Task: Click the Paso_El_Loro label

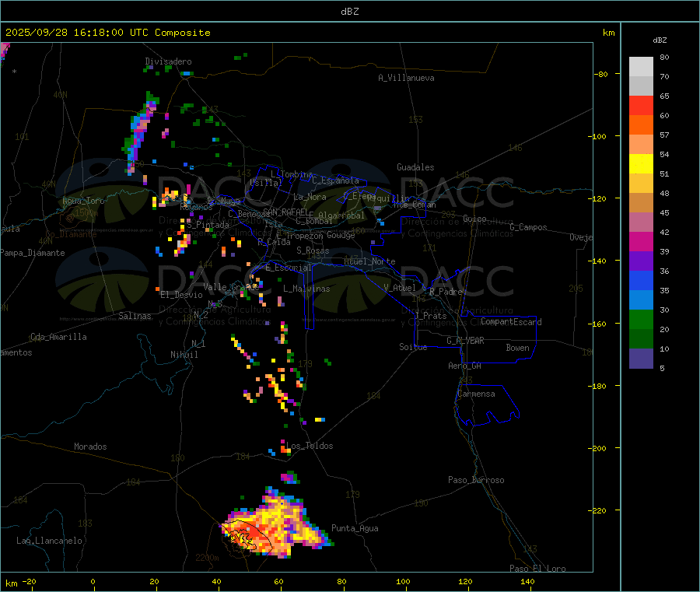Action: (537, 569)
